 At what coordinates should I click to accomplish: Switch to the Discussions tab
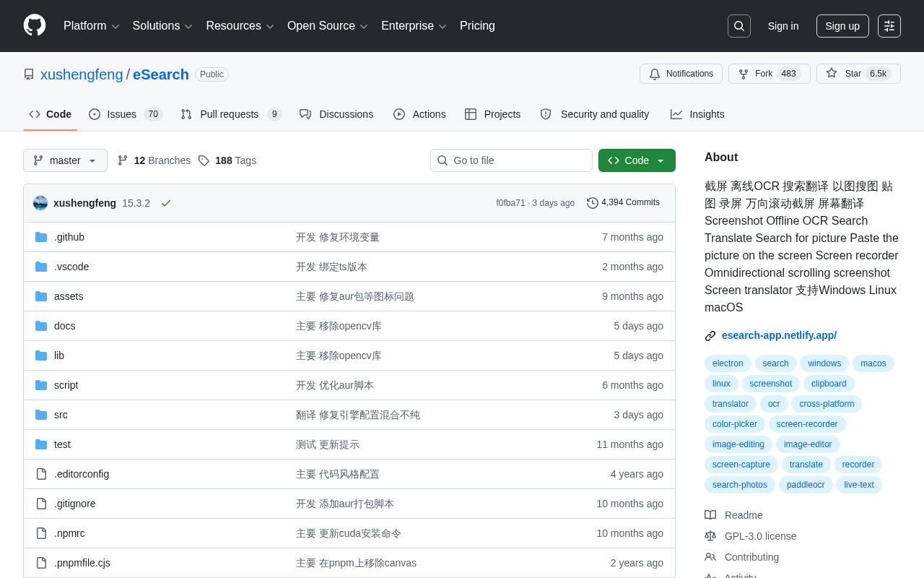point(336,114)
